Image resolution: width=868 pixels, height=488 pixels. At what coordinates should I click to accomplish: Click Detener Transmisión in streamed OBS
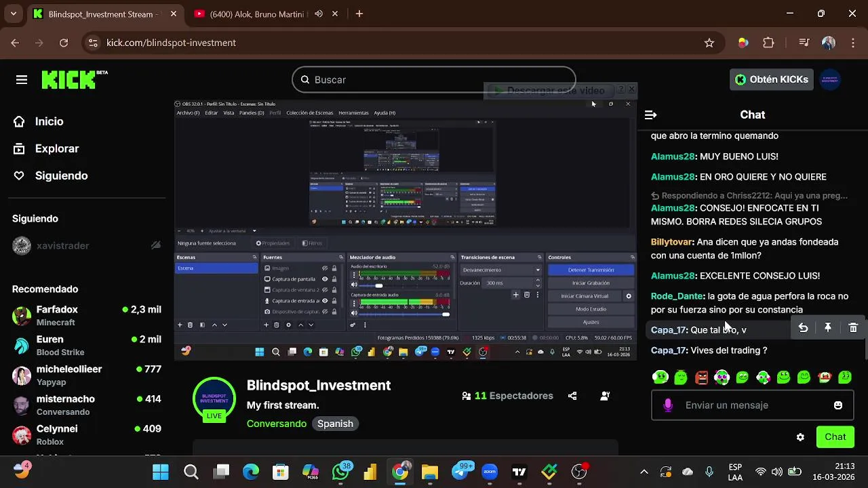click(x=591, y=270)
